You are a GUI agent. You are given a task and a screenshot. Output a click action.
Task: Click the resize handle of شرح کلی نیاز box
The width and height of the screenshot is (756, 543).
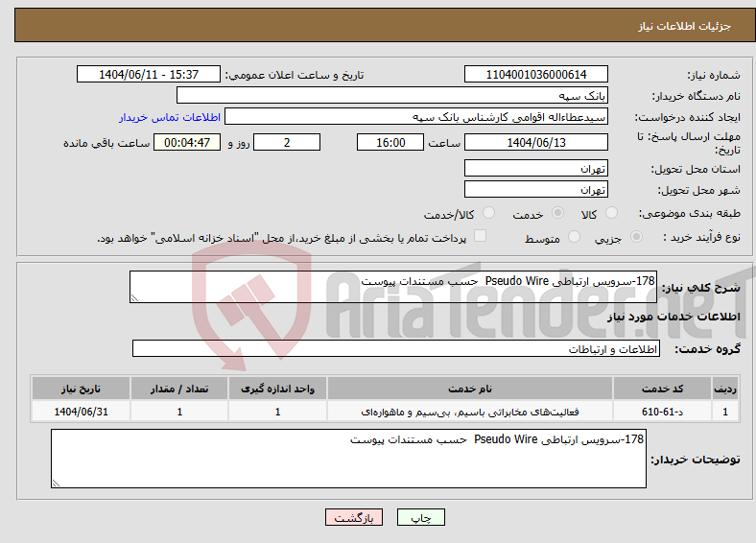(134, 298)
